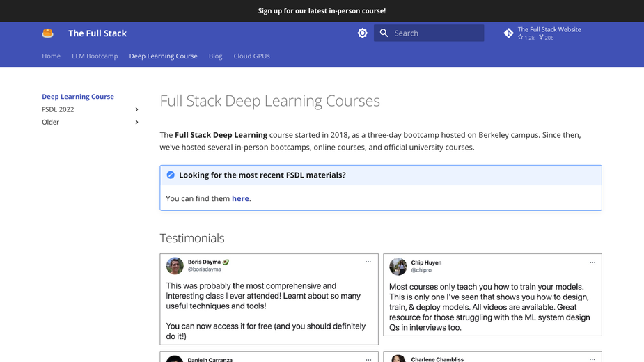The width and height of the screenshot is (644, 362).
Task: Click the Chip Huyen testimonial tweet text
Action: (x=489, y=307)
